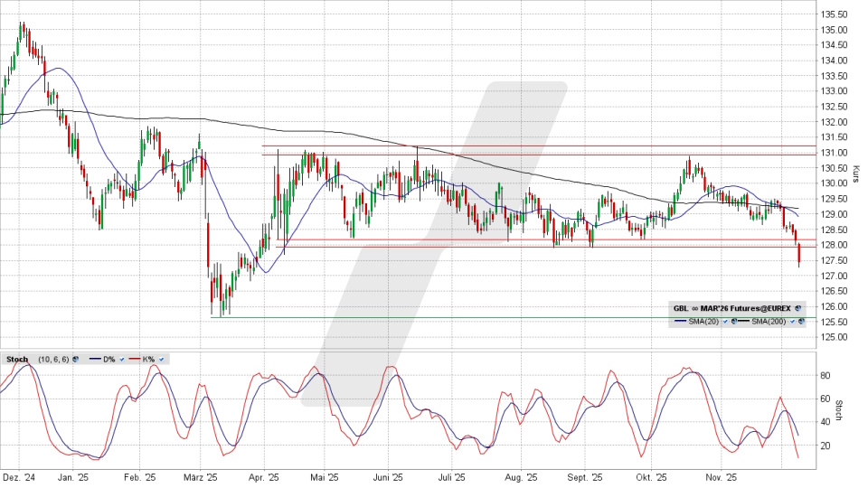Click the März '25 date label
The height and width of the screenshot is (488, 868).
click(201, 477)
